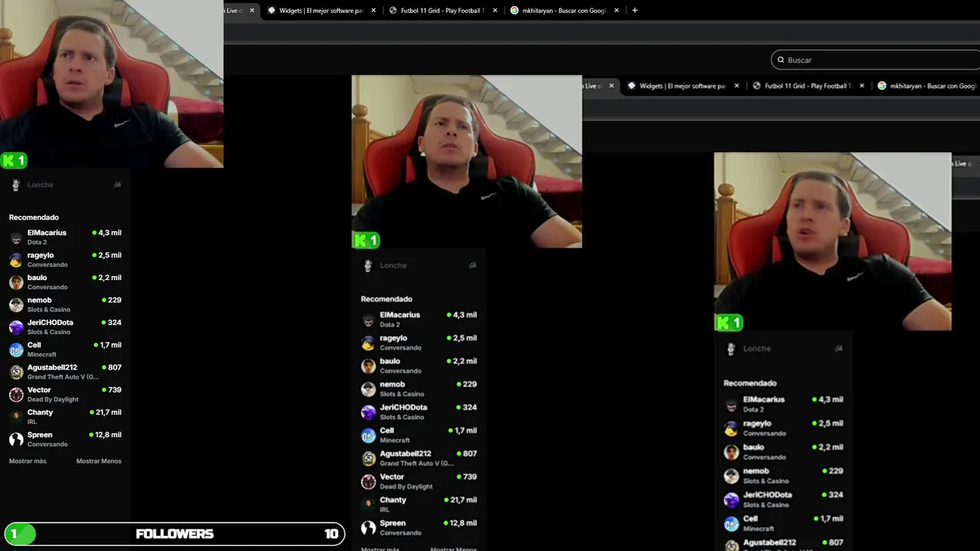980x551 pixels.
Task: Click the middle mirrored webcam feed
Action: coord(466,161)
